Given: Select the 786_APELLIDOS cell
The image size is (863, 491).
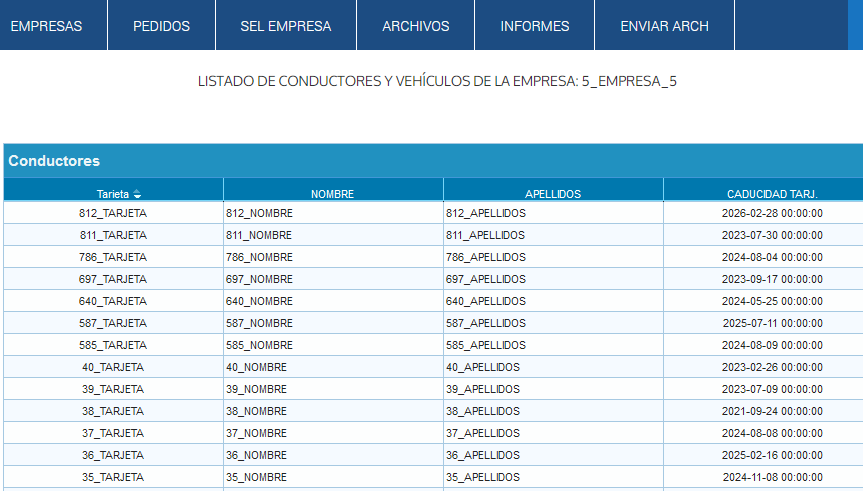Looking at the screenshot, I should point(486,257).
